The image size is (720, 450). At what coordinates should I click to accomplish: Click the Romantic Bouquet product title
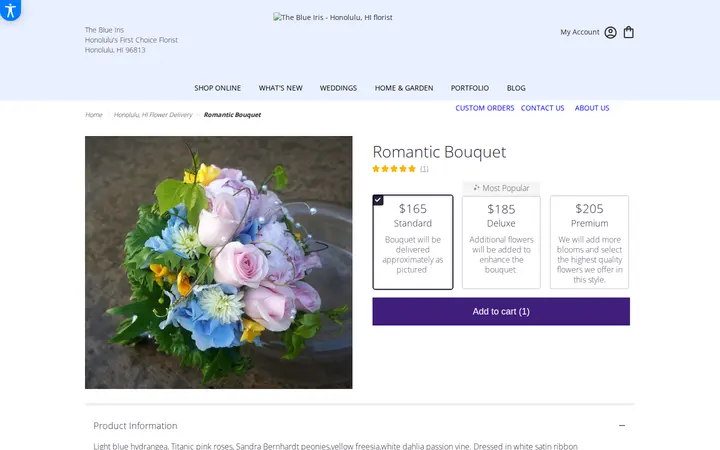[x=439, y=152]
